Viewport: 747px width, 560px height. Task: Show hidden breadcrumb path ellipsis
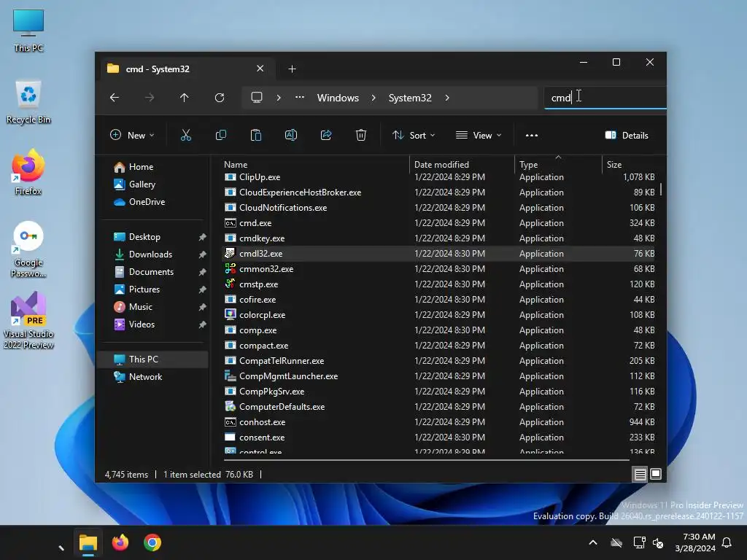coord(300,97)
